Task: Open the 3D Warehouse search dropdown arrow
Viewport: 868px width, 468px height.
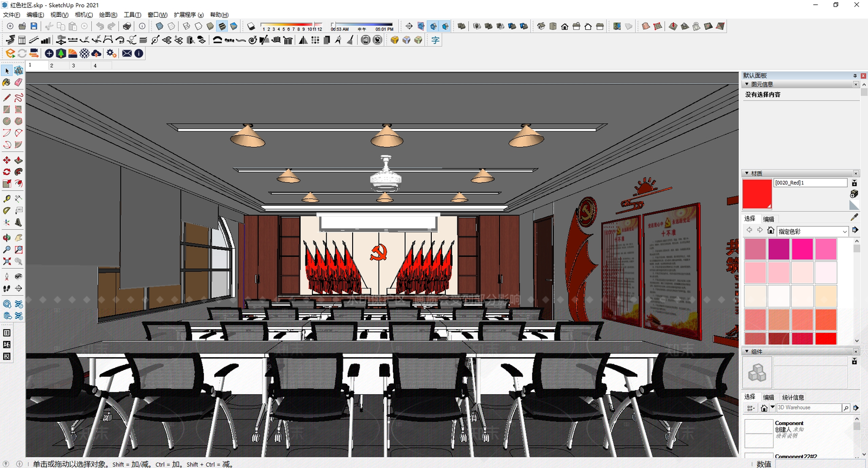Action: (773, 407)
